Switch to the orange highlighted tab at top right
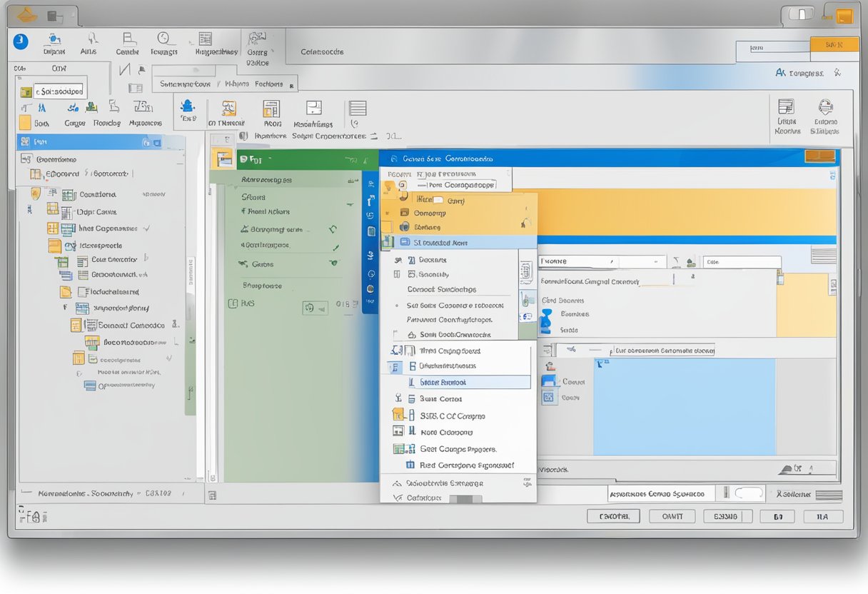 (834, 45)
